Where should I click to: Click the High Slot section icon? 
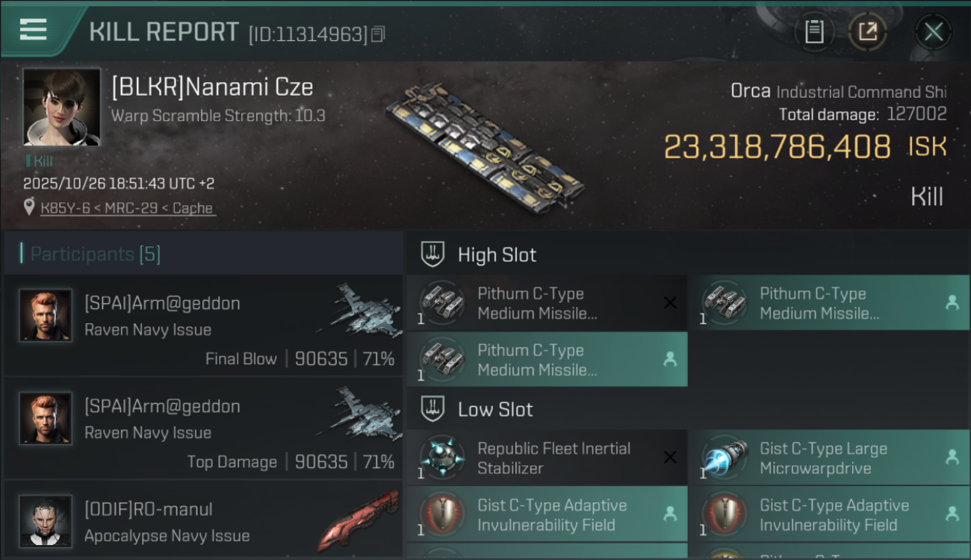pyautogui.click(x=433, y=255)
